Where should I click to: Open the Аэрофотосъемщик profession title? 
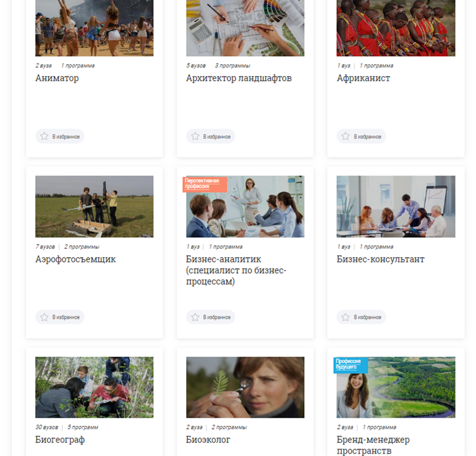click(75, 259)
